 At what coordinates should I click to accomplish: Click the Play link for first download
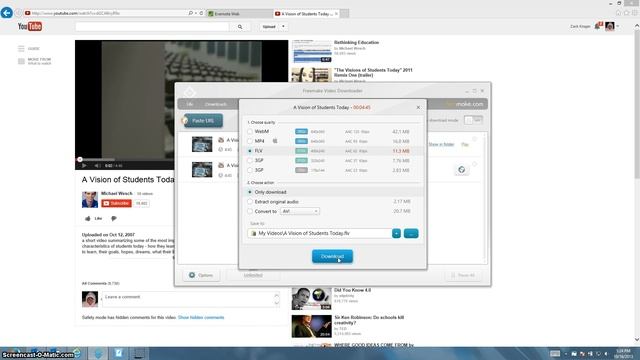(464, 144)
